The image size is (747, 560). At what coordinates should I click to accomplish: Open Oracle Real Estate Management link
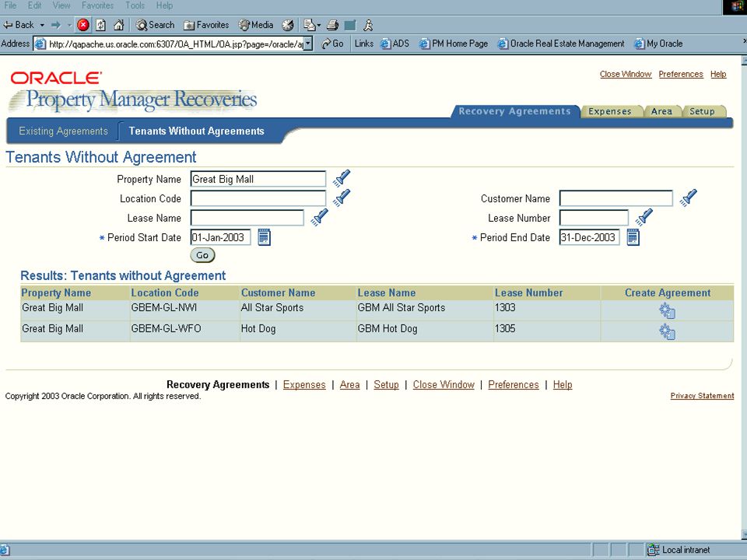(561, 44)
